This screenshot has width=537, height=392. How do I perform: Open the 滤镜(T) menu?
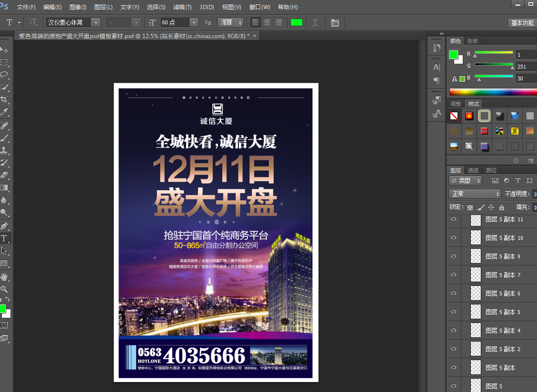click(182, 7)
